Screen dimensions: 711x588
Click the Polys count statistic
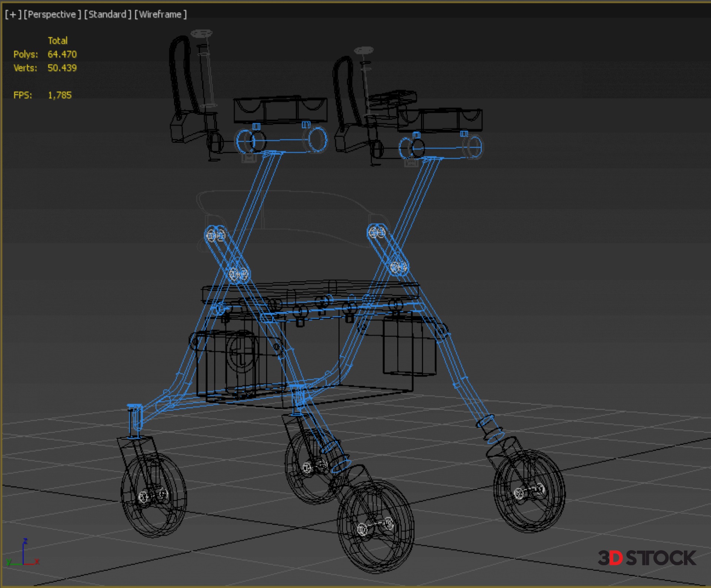[x=62, y=54]
